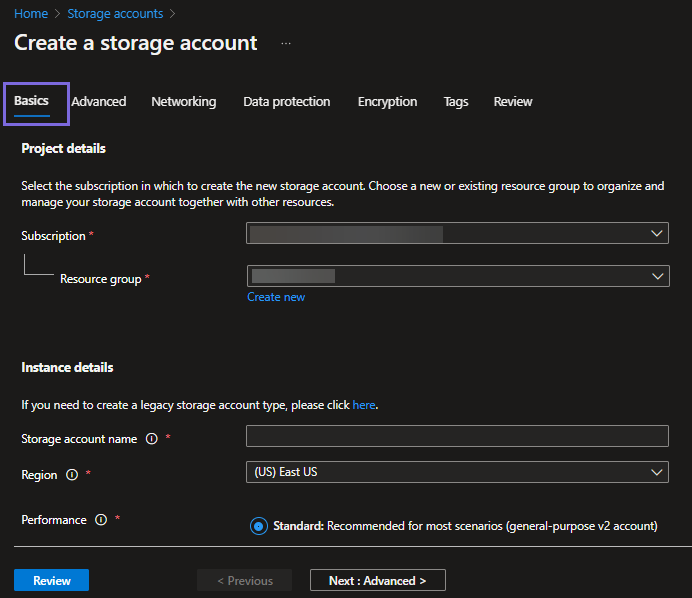Viewport: 692px width, 598px height.
Task: Click the blue Review button
Action: pos(51,580)
